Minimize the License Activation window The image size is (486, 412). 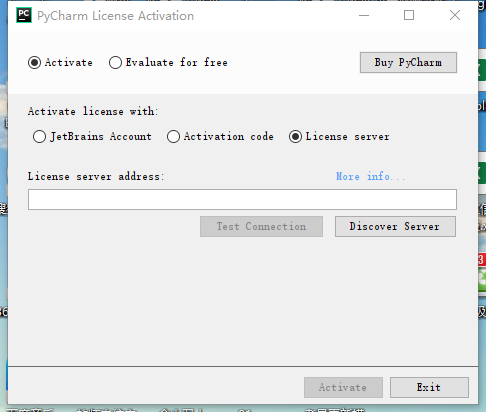pyautogui.click(x=364, y=15)
